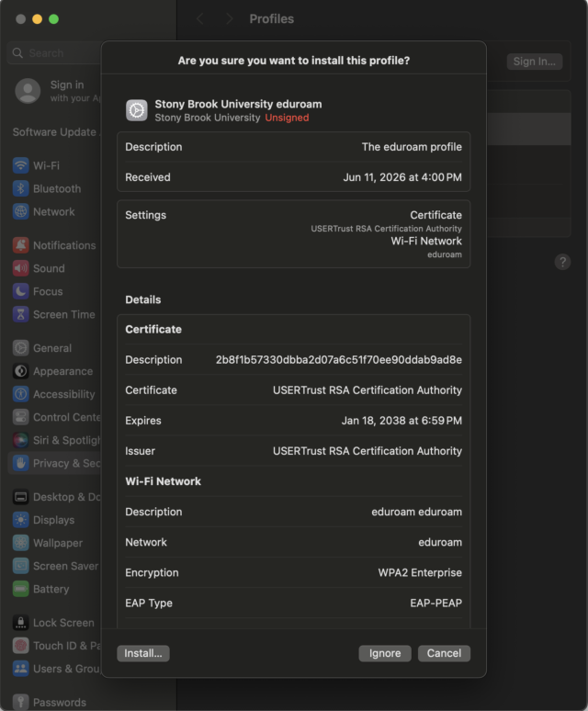
Task: Click the Install… button
Action: pos(142,653)
